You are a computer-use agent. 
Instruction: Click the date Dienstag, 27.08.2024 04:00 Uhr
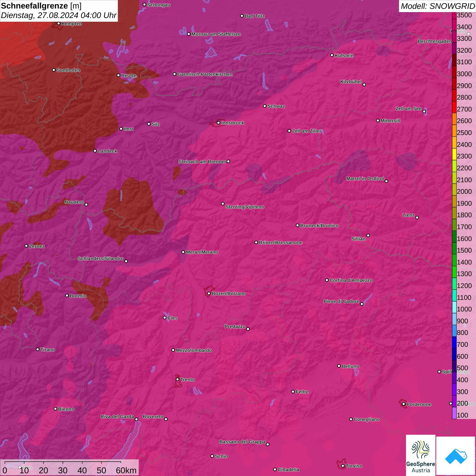pos(58,15)
